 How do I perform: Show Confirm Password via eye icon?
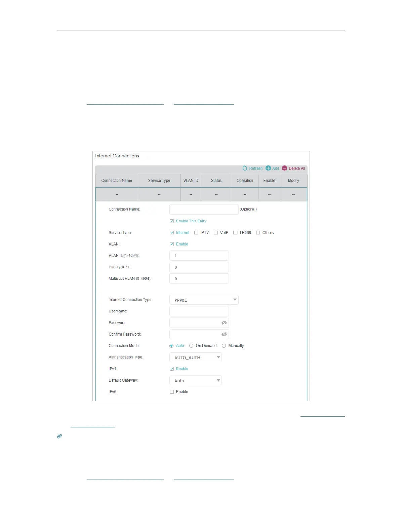pos(224,334)
